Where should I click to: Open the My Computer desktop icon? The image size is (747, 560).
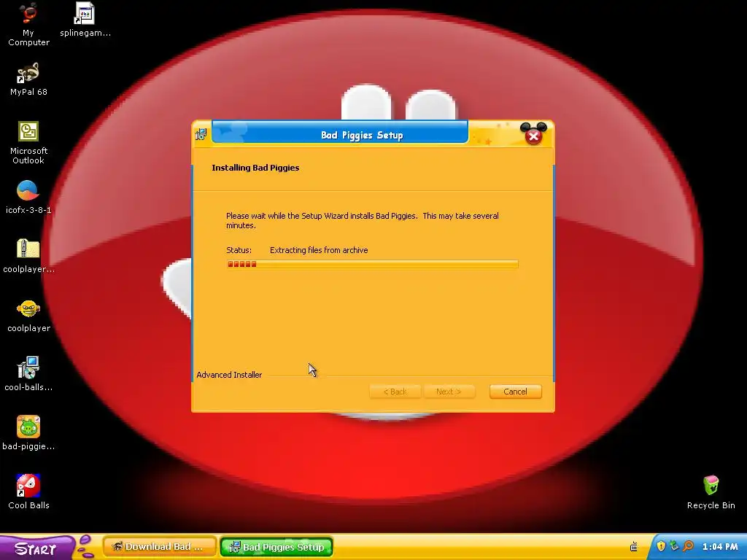tap(28, 24)
